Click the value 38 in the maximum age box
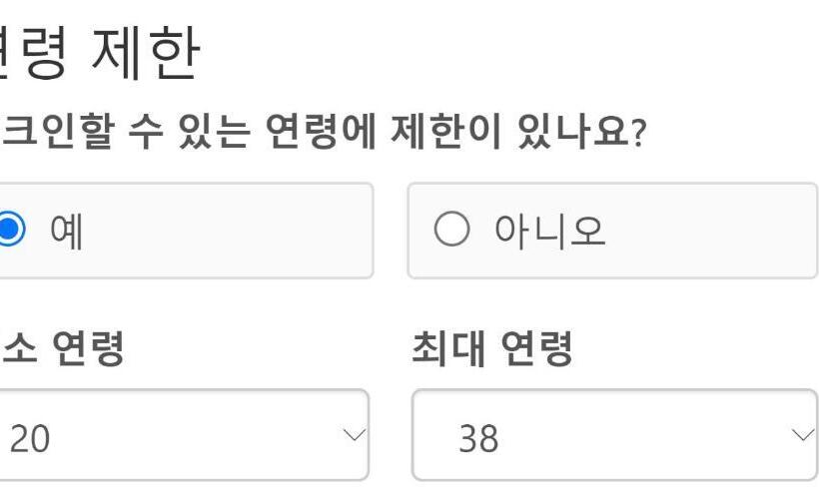 pyautogui.click(x=477, y=438)
